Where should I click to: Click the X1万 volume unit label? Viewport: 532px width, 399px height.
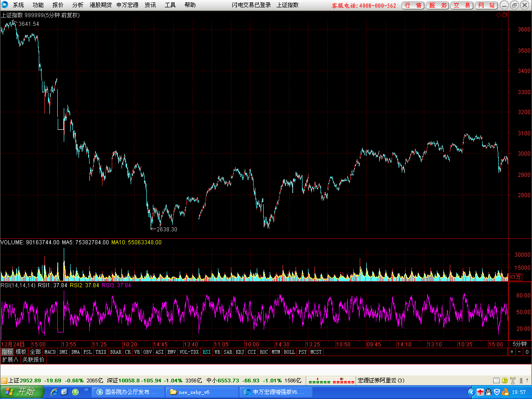tap(515, 277)
